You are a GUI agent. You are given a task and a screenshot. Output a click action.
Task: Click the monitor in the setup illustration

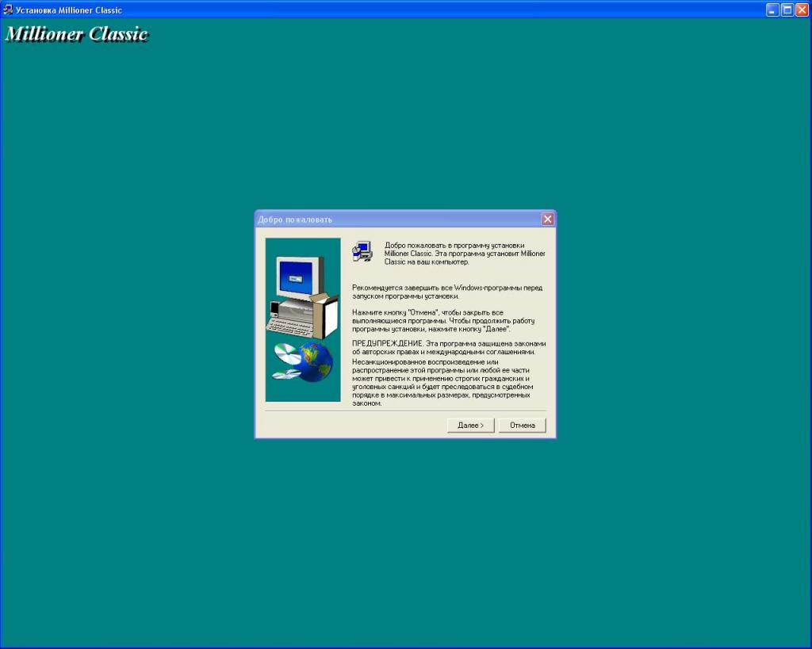[298, 277]
